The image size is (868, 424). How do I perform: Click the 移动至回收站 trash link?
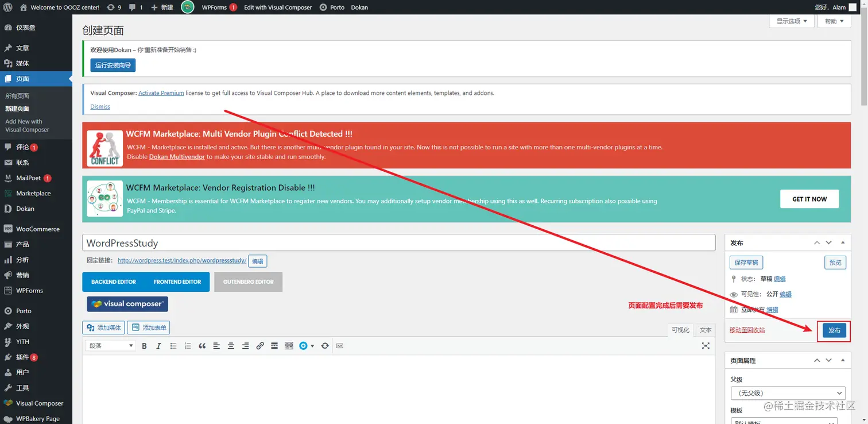click(x=747, y=330)
